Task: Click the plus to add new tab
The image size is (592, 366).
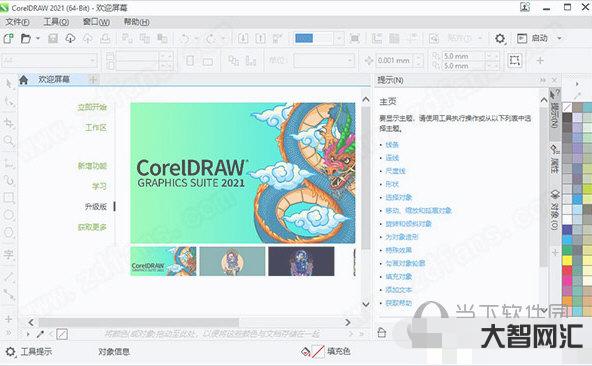Action: [x=93, y=79]
